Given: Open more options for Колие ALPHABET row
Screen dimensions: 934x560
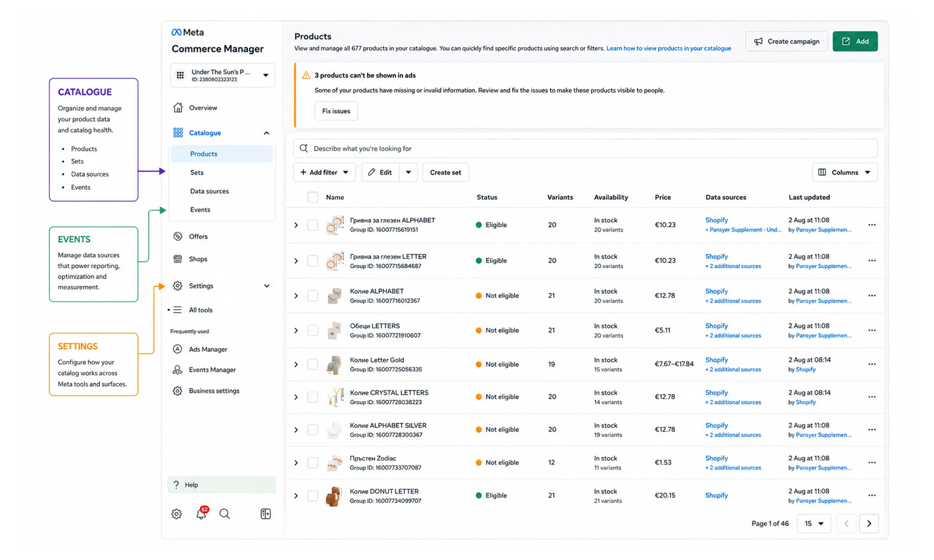Looking at the screenshot, I should (872, 295).
